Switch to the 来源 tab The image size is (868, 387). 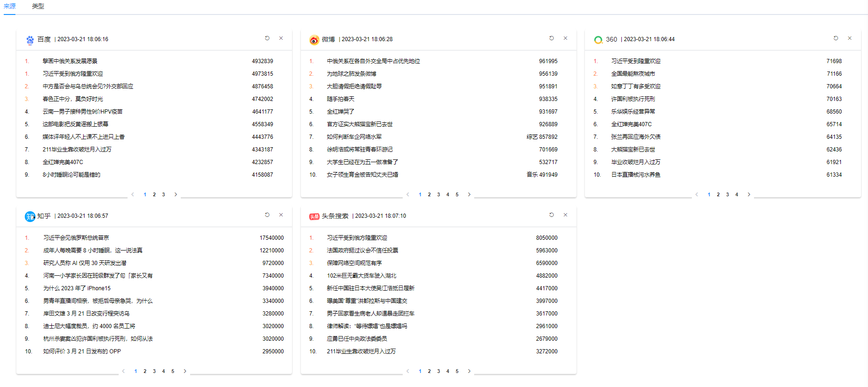9,6
